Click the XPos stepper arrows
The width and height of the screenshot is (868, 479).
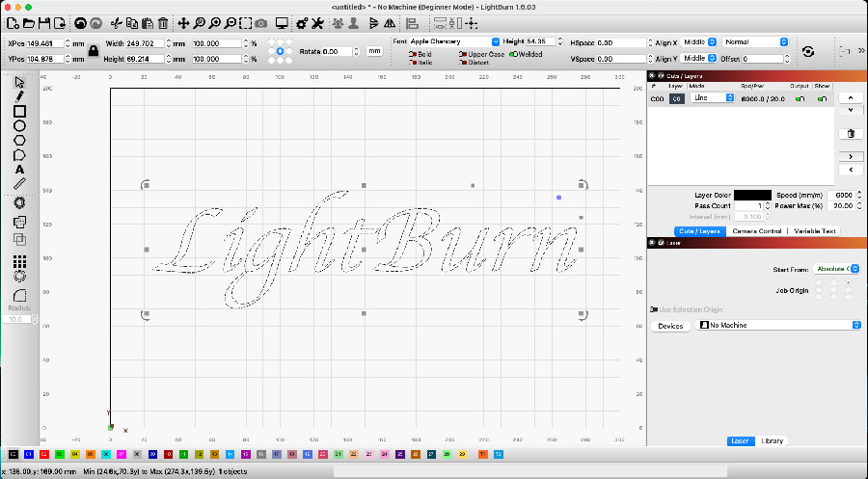pyautogui.click(x=68, y=43)
